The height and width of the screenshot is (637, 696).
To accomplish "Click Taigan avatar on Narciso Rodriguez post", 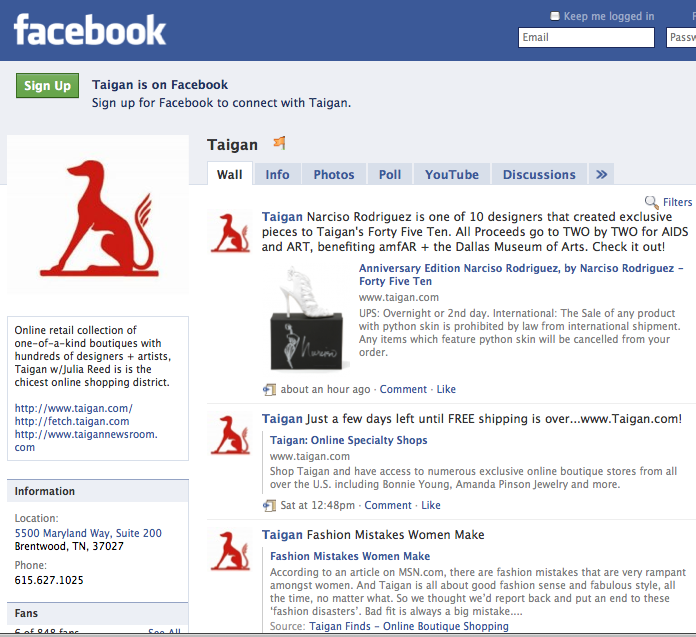I will pyautogui.click(x=230, y=232).
